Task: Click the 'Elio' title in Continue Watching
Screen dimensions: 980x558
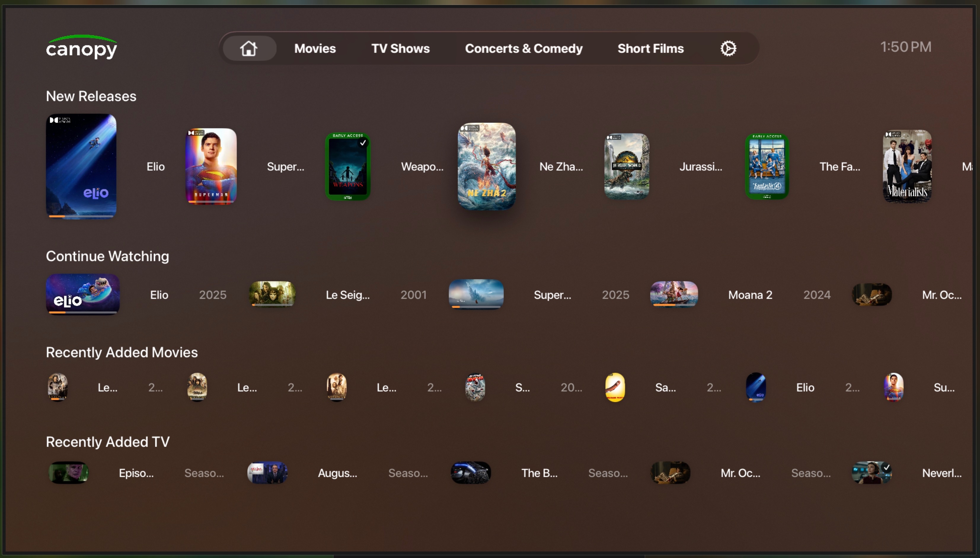Action: pyautogui.click(x=159, y=295)
